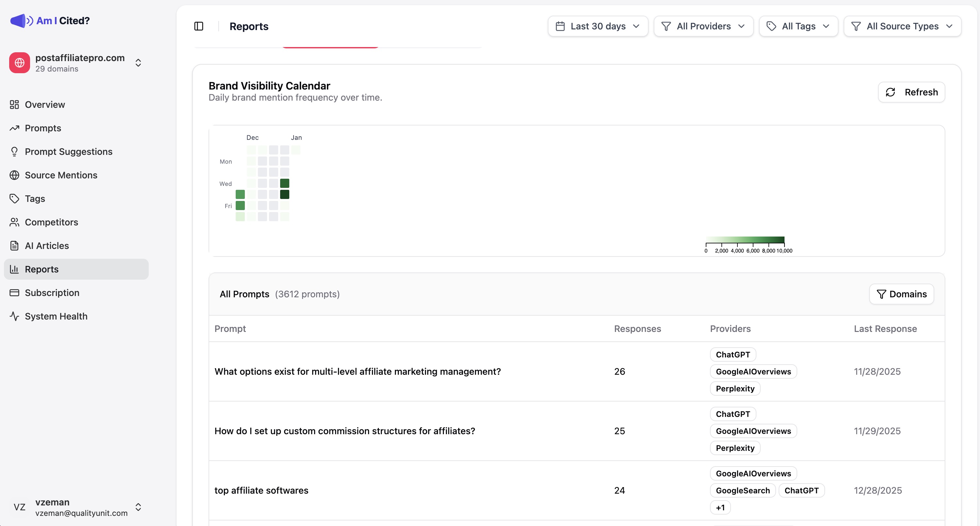Click the Tags label icon

tap(14, 199)
